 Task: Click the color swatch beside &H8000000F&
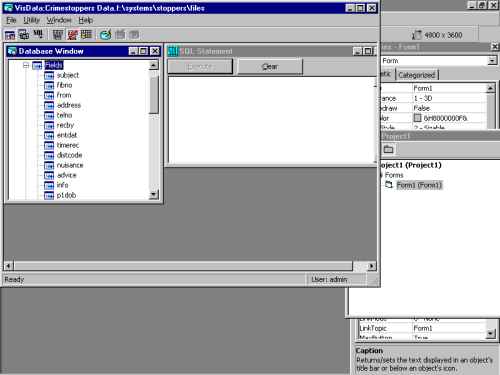pos(417,118)
